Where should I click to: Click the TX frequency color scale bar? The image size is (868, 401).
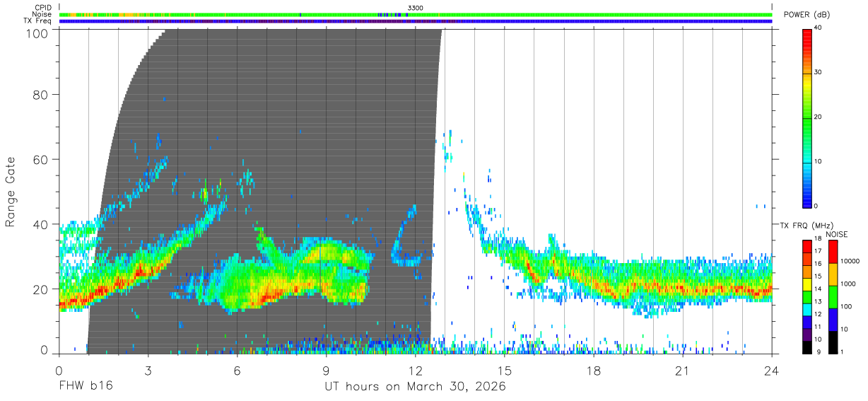point(807,296)
